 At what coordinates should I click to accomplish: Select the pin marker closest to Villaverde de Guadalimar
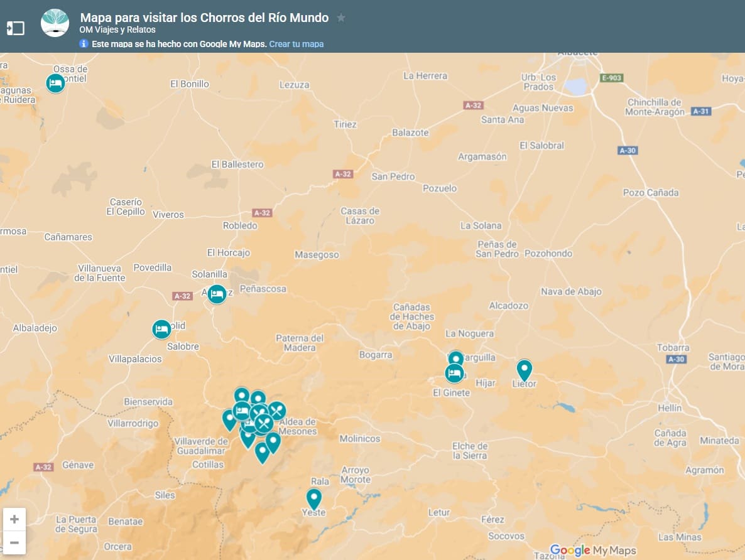tap(229, 419)
